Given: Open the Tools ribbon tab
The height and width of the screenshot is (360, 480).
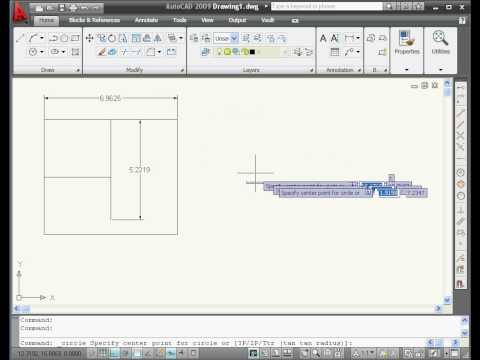Looking at the screenshot, I should tap(180, 20).
